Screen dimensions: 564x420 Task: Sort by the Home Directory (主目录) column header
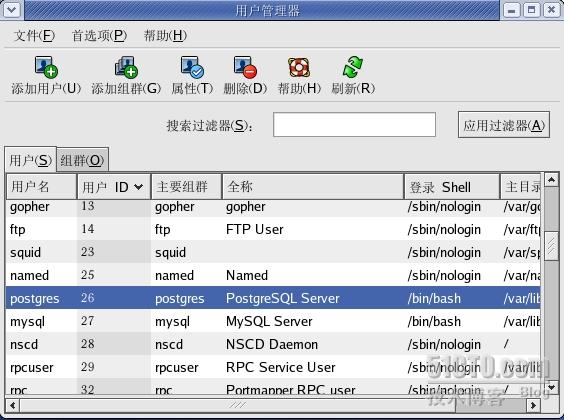520,187
